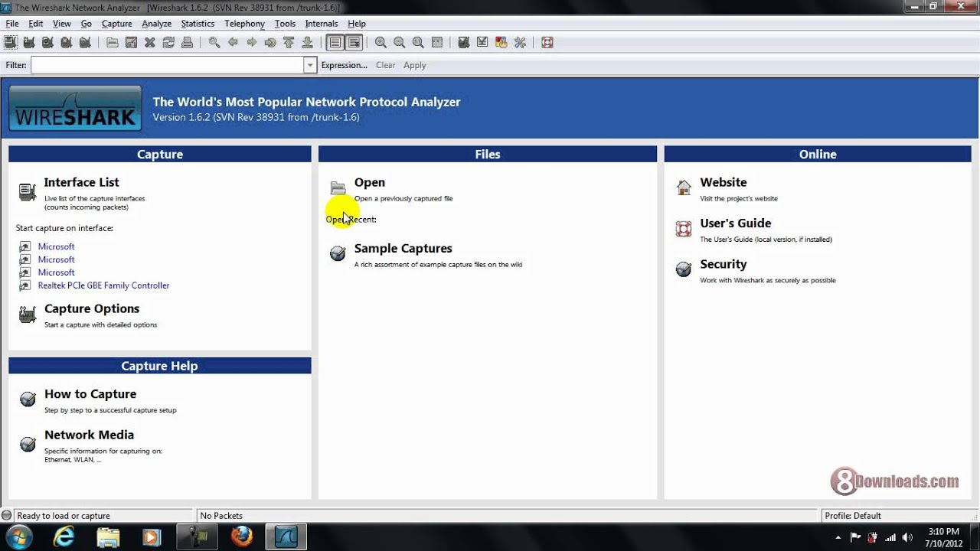The width and height of the screenshot is (980, 551).
Task: Zoom in on packet text
Action: [381, 43]
